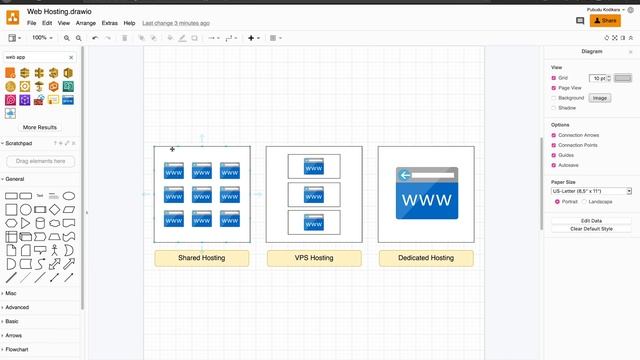Click the draw.io logo icon
Screen dimensions: 640x360
[13, 18]
